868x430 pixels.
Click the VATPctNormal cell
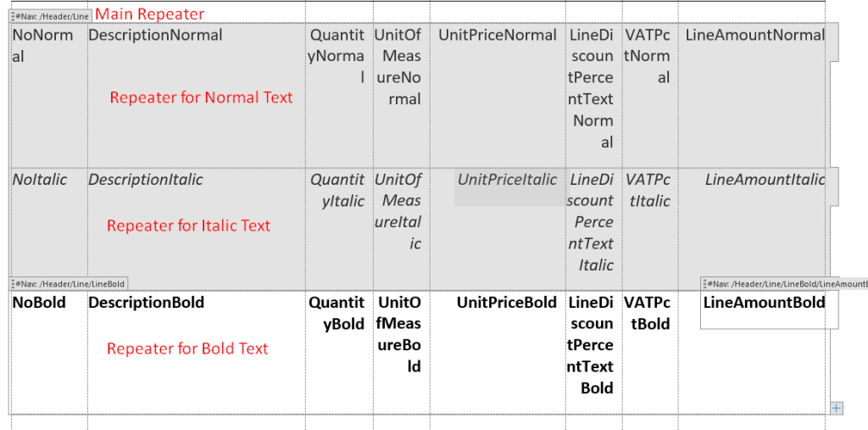click(x=648, y=56)
